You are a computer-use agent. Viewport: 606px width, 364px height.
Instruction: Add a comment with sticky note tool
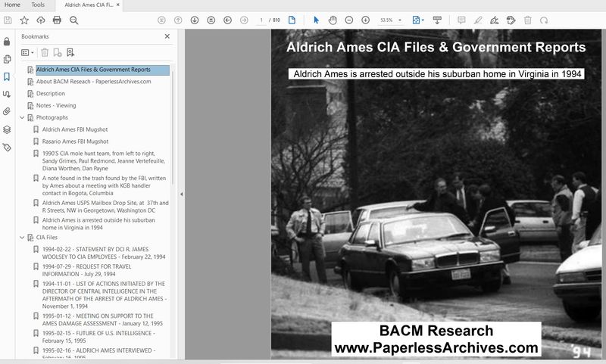point(461,20)
